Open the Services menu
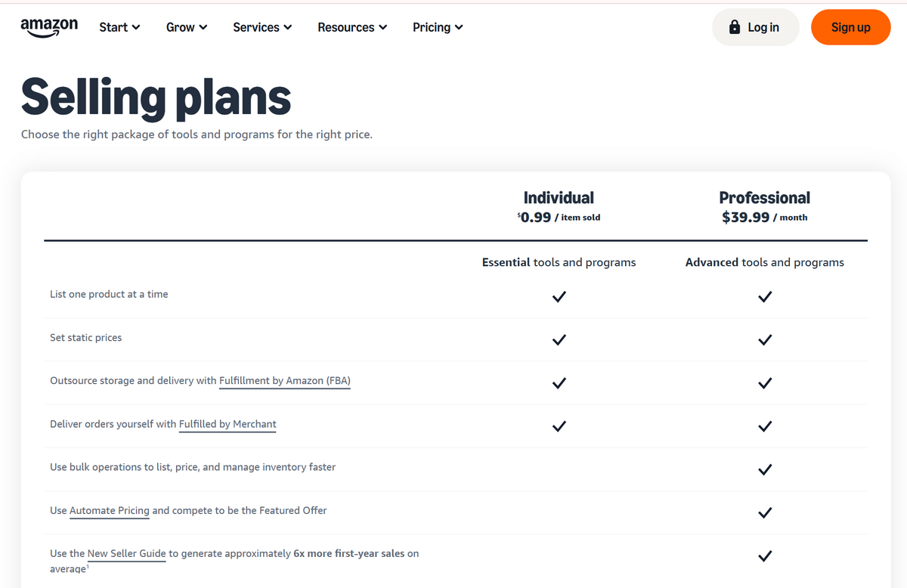Viewport: 907px width, 588px height. pos(262,27)
